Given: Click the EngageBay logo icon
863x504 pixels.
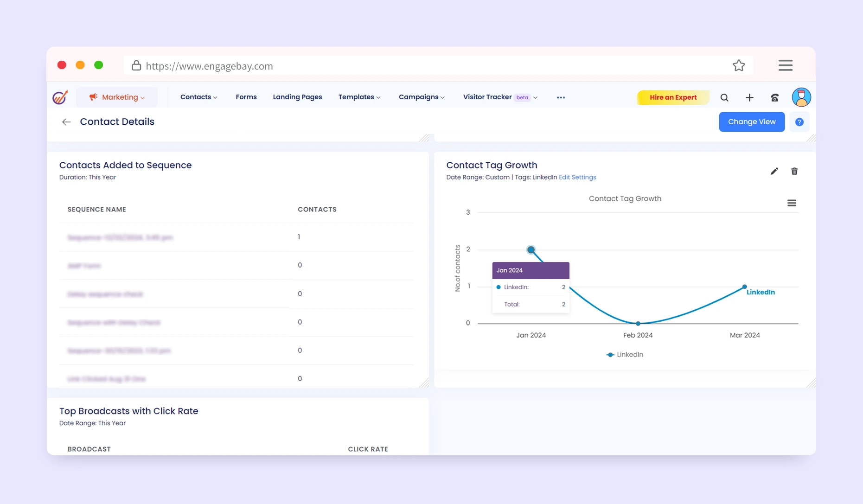Looking at the screenshot, I should (x=60, y=97).
